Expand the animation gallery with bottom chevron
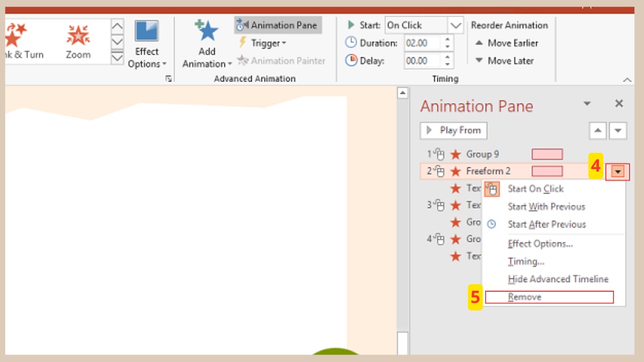The image size is (644, 362). 117,57
